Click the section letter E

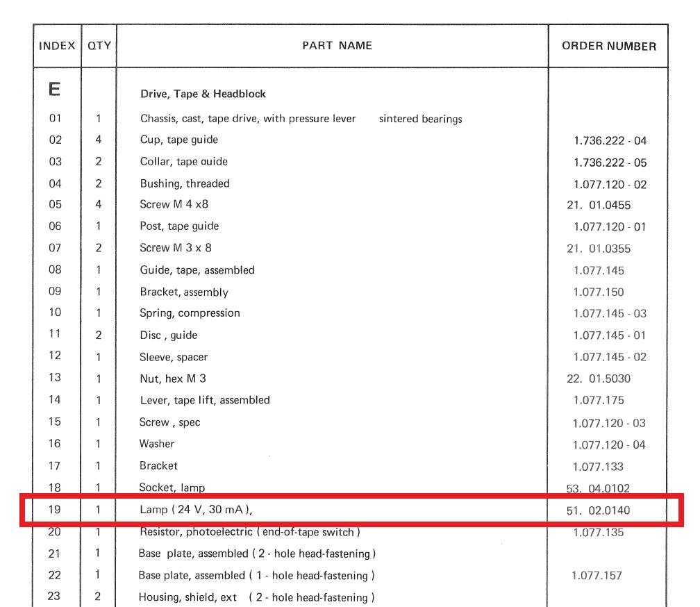[54, 90]
